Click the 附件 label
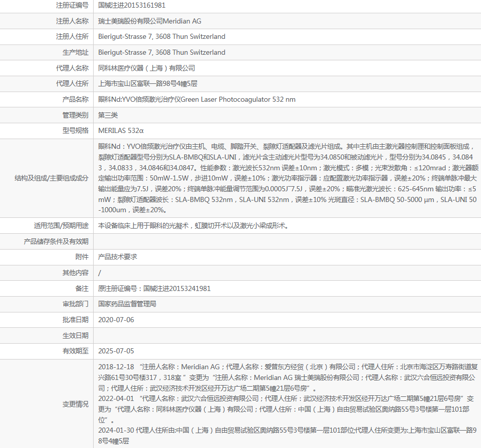 [x=82, y=257]
